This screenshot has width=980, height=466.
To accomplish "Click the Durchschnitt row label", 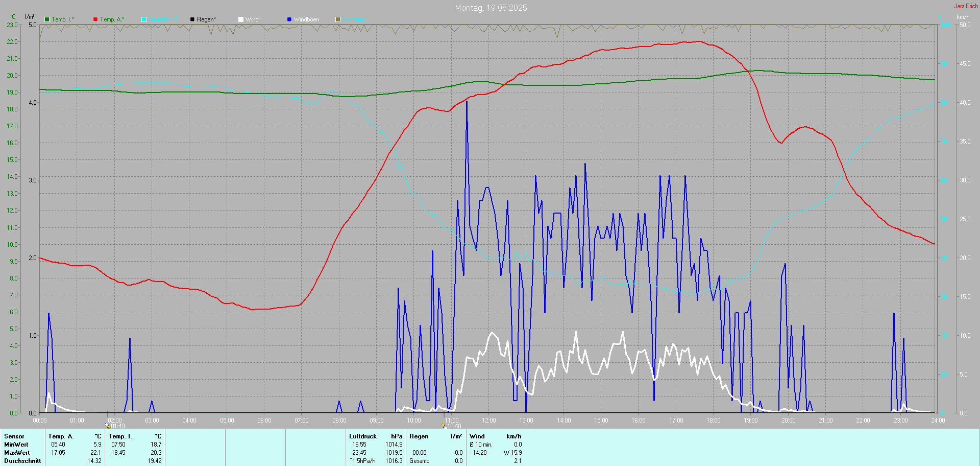I will [x=22, y=461].
